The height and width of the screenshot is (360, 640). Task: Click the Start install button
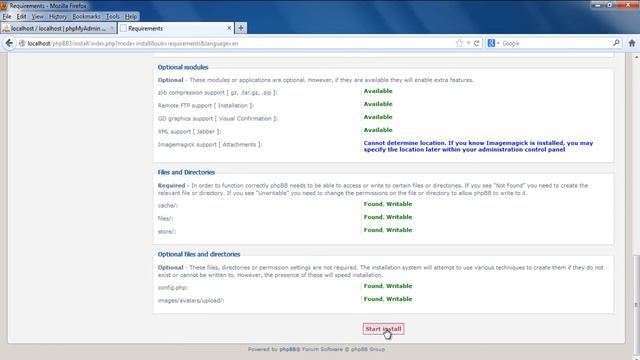coord(383,329)
